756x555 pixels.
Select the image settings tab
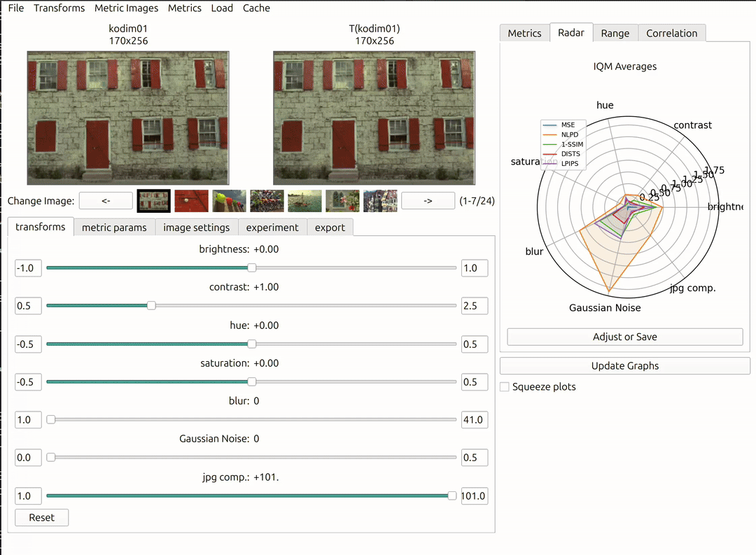(196, 227)
